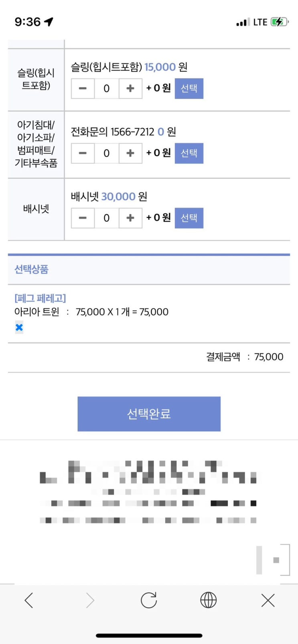Focus the 슬링 quantity input field
This screenshot has height=644, width=298.
106,89
